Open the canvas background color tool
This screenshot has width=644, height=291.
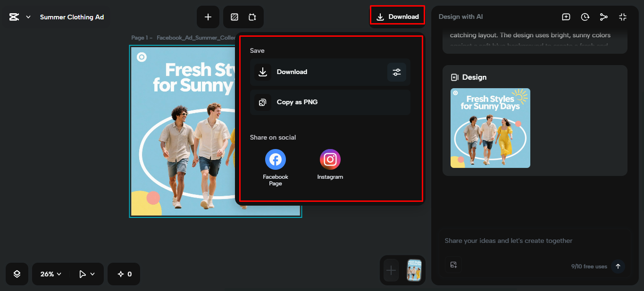[234, 17]
